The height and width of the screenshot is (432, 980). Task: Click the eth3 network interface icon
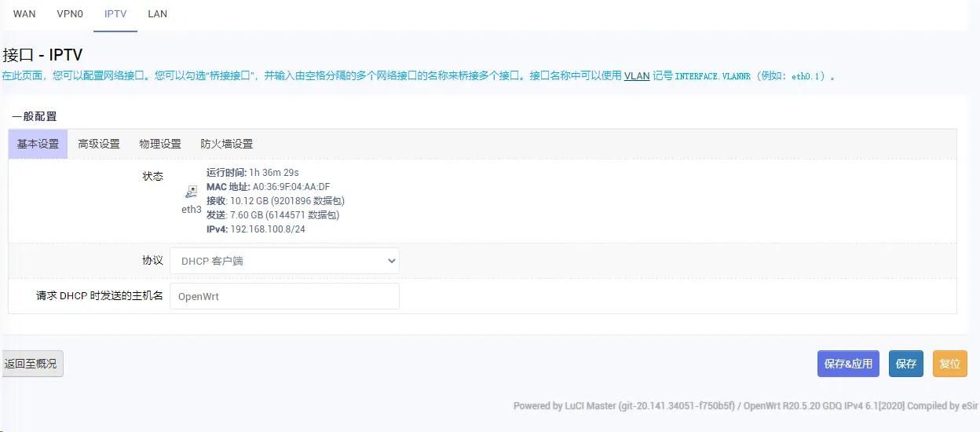click(x=192, y=192)
